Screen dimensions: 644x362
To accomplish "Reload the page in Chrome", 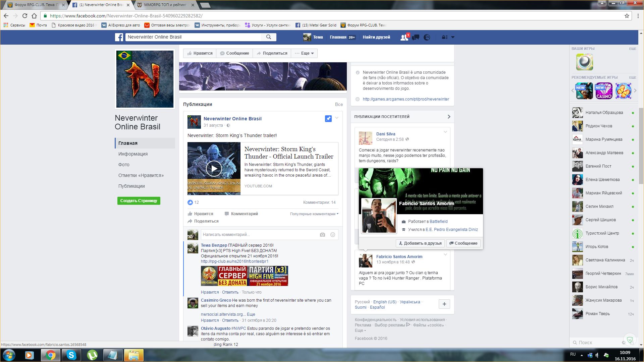I will pos(25,16).
